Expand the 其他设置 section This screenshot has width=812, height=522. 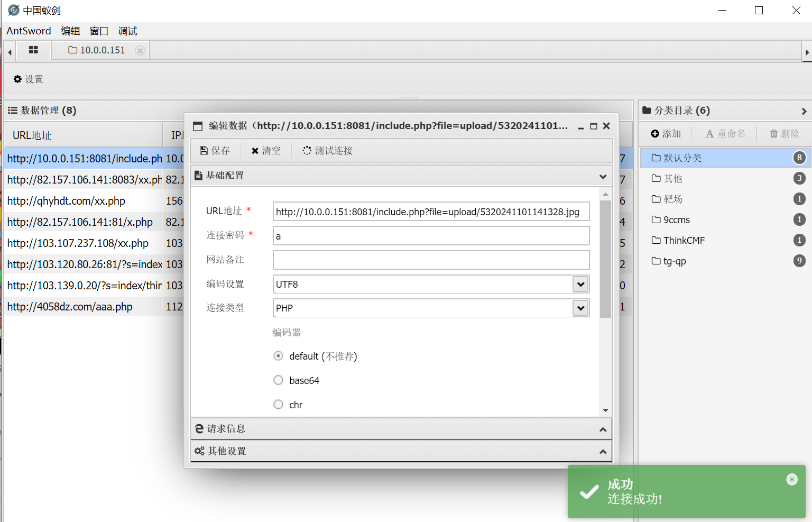click(x=603, y=452)
